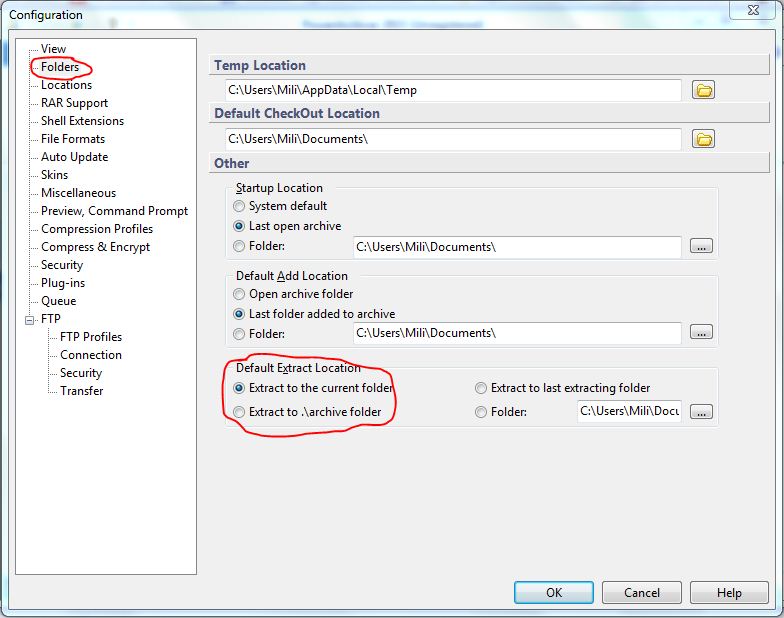Open Shell Extensions settings
This screenshot has height=618, width=784.
click(x=82, y=121)
